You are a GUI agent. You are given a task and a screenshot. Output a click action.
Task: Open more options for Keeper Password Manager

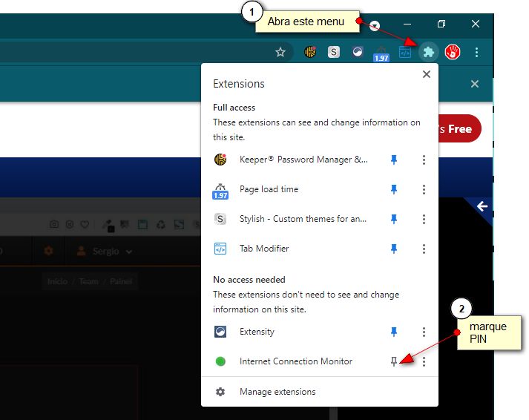[424, 160]
